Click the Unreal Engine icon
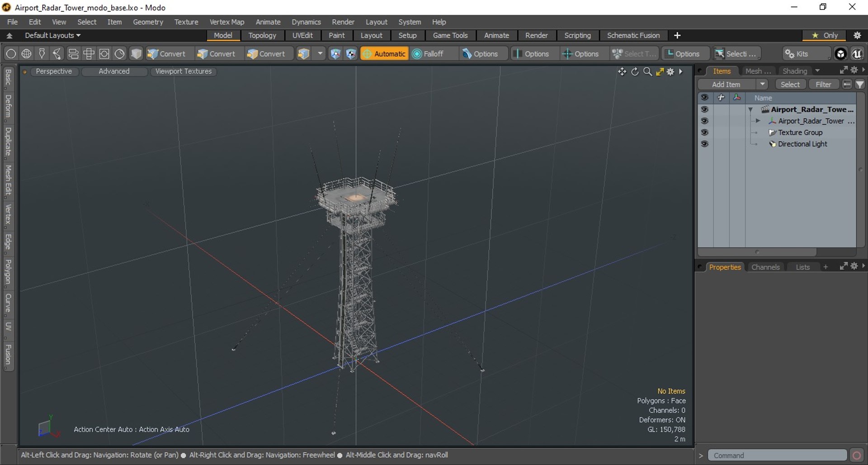Viewport: 868px width, 465px height. point(857,54)
